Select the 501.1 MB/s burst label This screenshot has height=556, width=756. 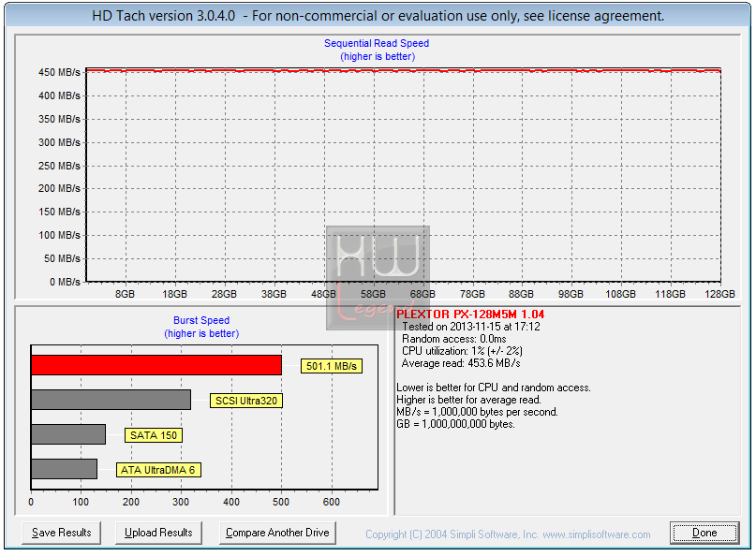(x=332, y=366)
